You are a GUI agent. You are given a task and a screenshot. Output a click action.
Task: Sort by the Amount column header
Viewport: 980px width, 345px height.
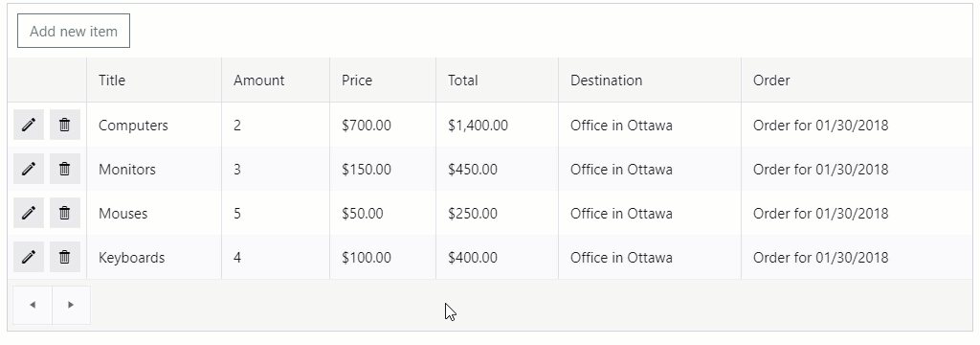(276, 80)
